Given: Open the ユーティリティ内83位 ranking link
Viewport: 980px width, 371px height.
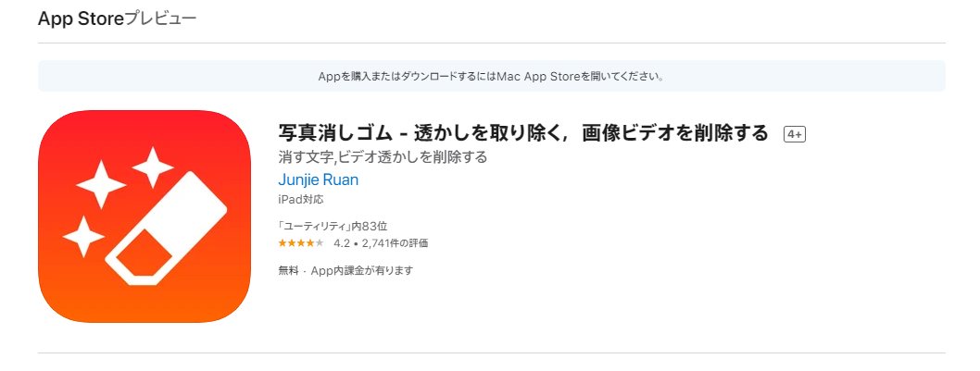Looking at the screenshot, I should pyautogui.click(x=332, y=226).
